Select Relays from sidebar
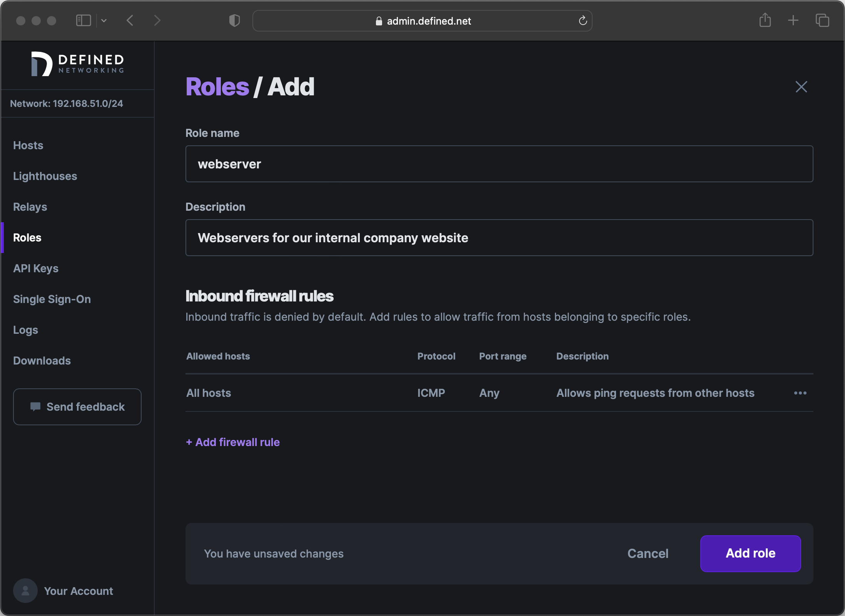The width and height of the screenshot is (845, 616). coord(30,206)
